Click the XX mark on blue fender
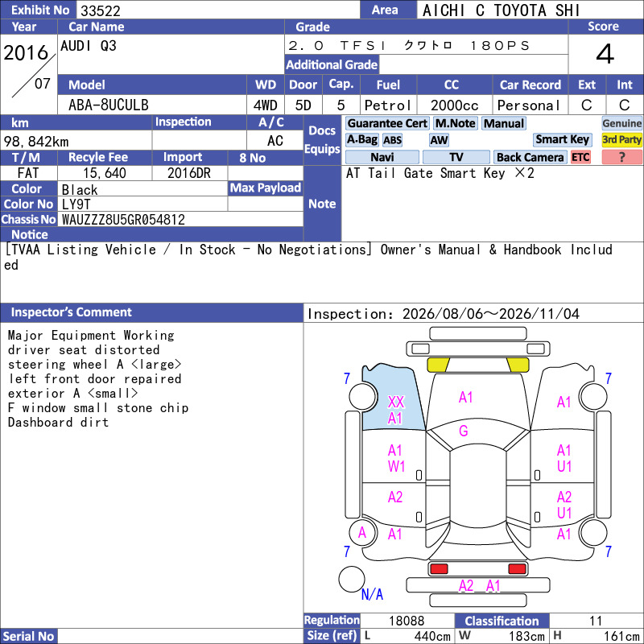644x644 pixels. point(396,402)
